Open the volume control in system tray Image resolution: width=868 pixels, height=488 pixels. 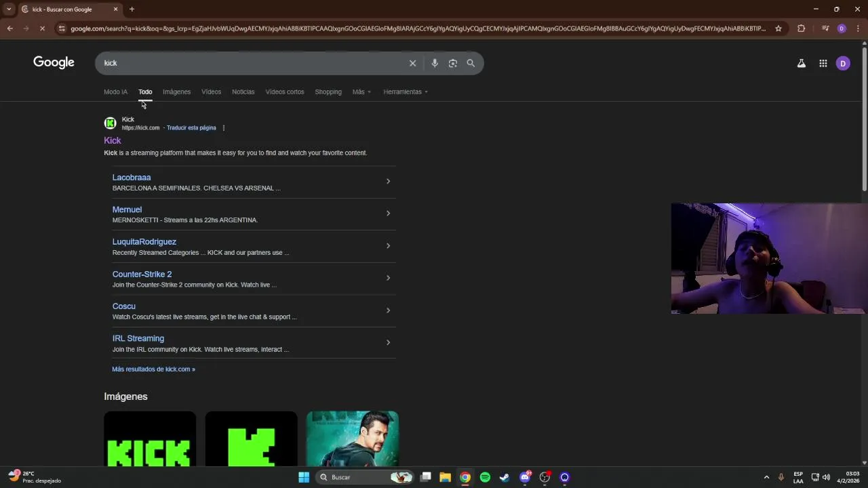click(x=826, y=477)
